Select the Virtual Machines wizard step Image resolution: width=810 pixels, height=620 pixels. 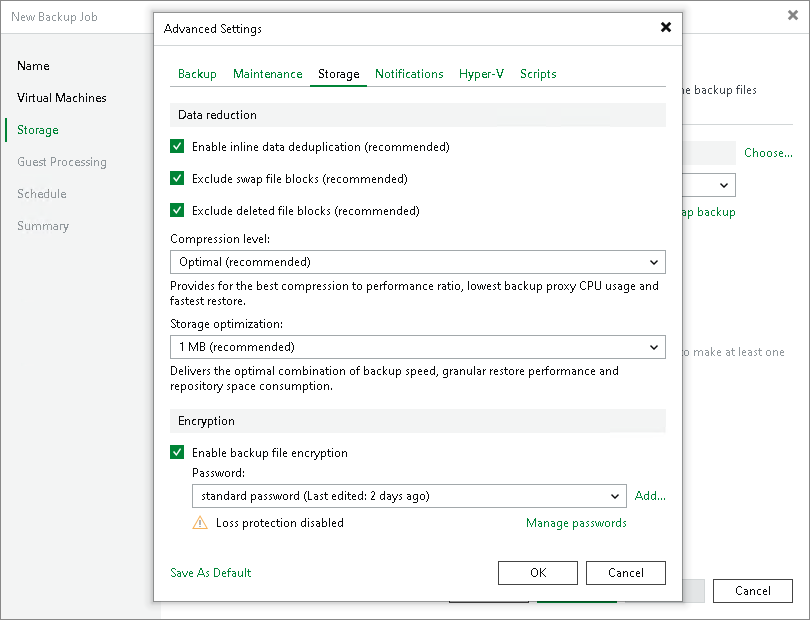point(61,98)
